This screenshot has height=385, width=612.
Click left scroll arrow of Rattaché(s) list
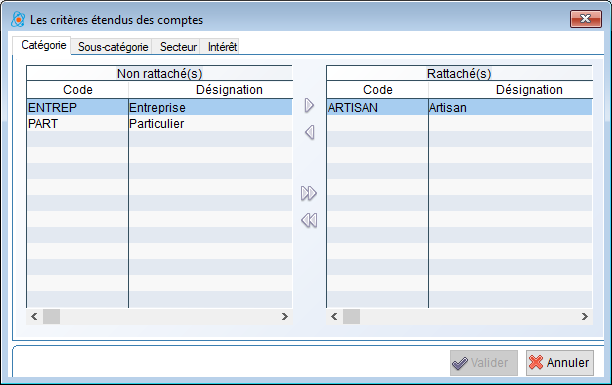coord(334,316)
